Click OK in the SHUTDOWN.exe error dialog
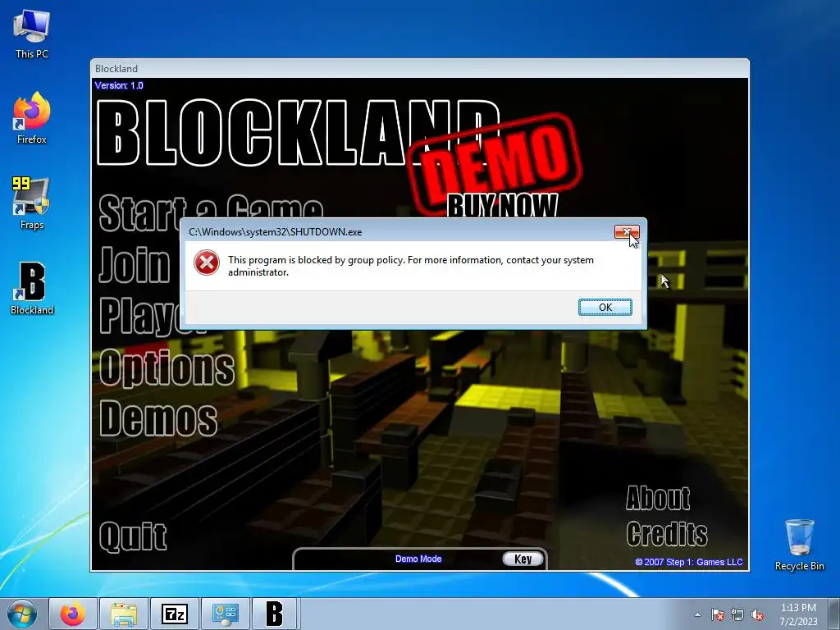Image resolution: width=840 pixels, height=630 pixels. tap(605, 308)
